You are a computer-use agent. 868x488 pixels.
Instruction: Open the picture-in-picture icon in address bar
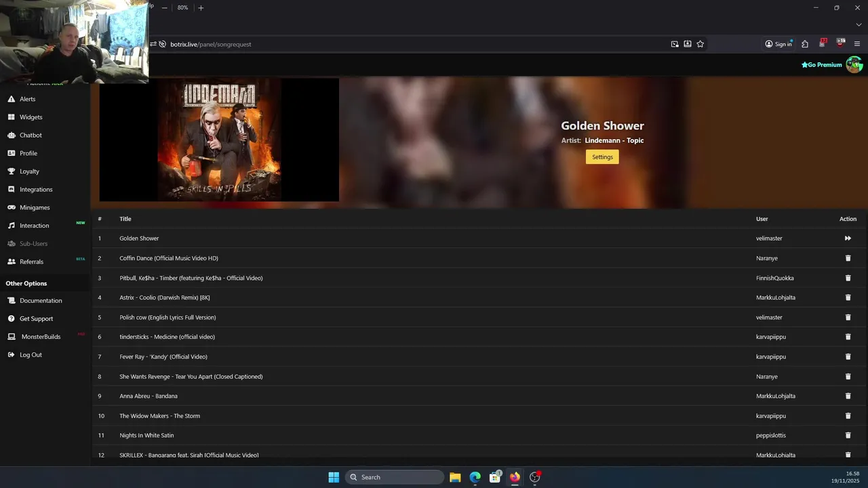pyautogui.click(x=675, y=44)
